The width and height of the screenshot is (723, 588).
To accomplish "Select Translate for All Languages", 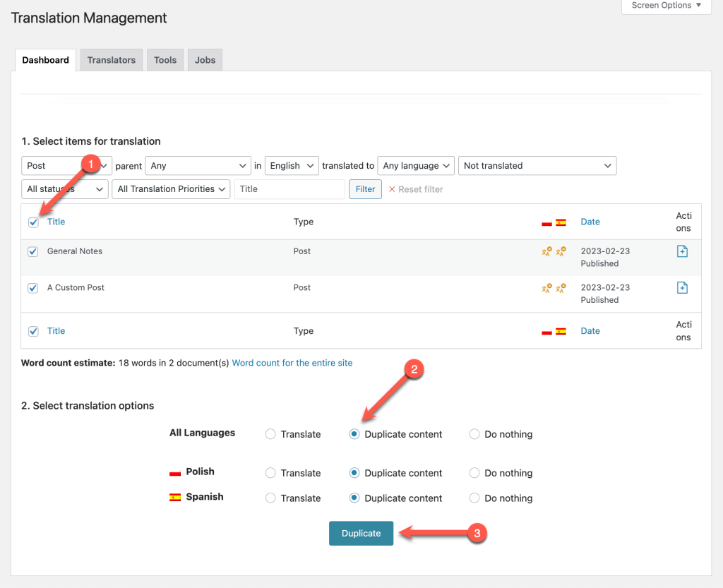I will 270,434.
